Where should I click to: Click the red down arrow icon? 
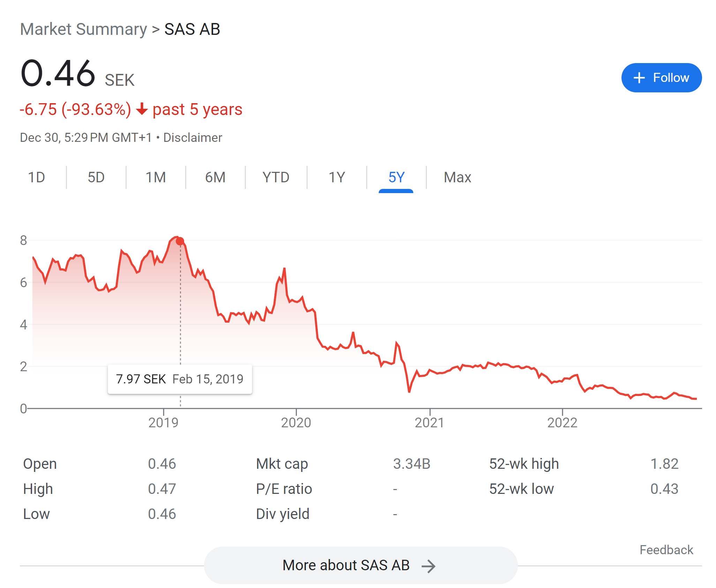click(x=142, y=109)
